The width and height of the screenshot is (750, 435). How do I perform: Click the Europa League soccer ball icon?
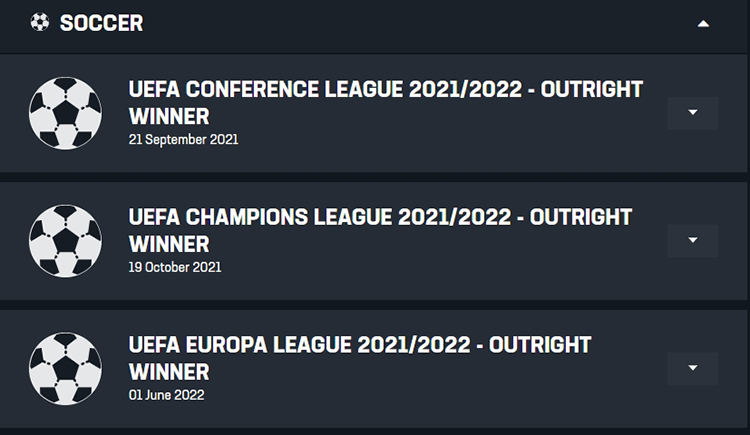65,369
